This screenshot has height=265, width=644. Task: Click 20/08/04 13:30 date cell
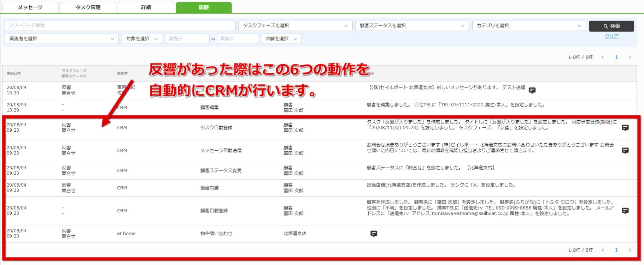pos(16,90)
